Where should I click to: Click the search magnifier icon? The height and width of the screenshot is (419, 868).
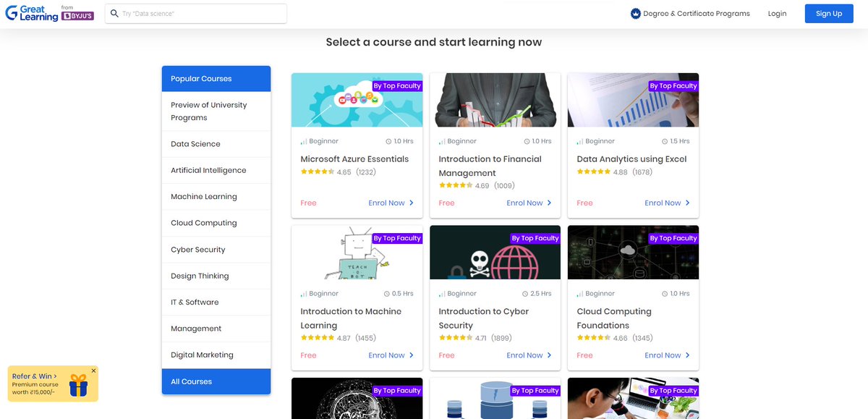pyautogui.click(x=114, y=13)
